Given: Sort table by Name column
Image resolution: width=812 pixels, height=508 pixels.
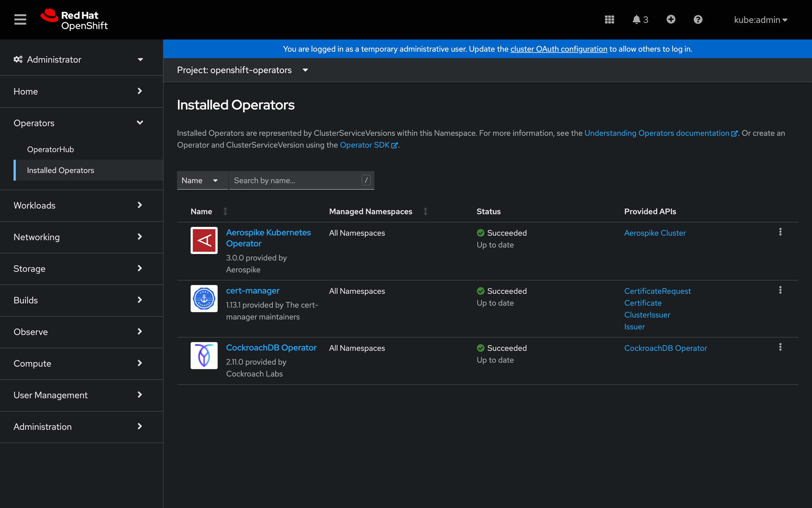Looking at the screenshot, I should click(202, 211).
